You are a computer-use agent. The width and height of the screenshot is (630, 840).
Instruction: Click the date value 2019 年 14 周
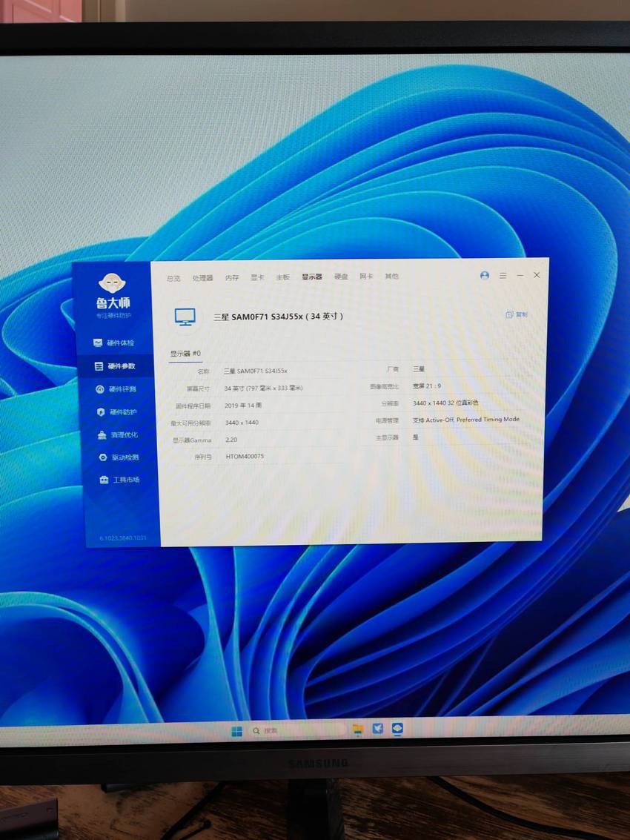243,406
